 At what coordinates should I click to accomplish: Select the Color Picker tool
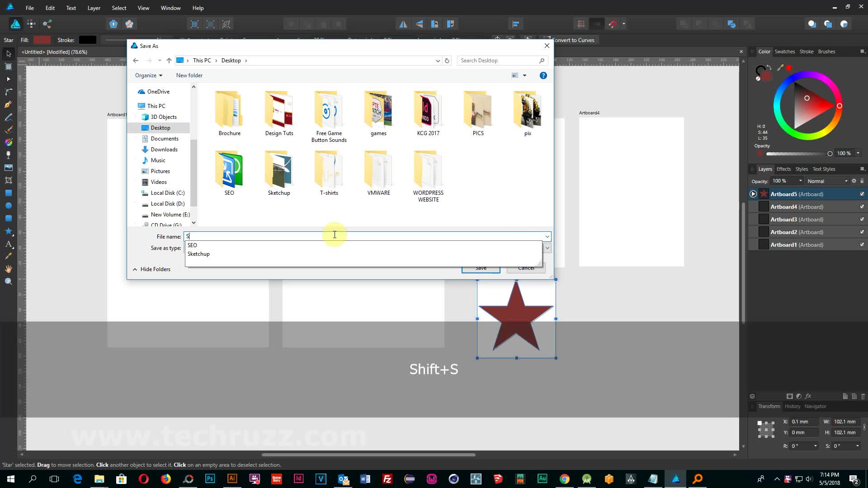click(x=8, y=256)
